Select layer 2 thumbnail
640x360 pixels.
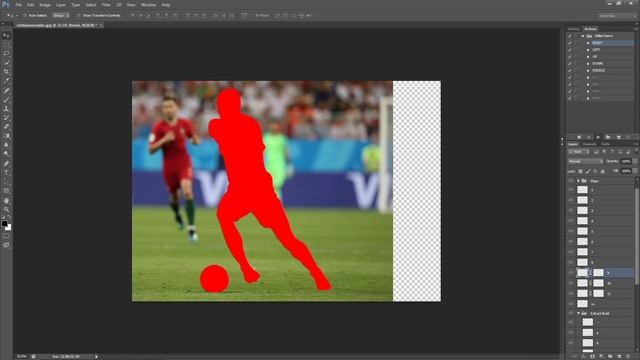point(582,200)
